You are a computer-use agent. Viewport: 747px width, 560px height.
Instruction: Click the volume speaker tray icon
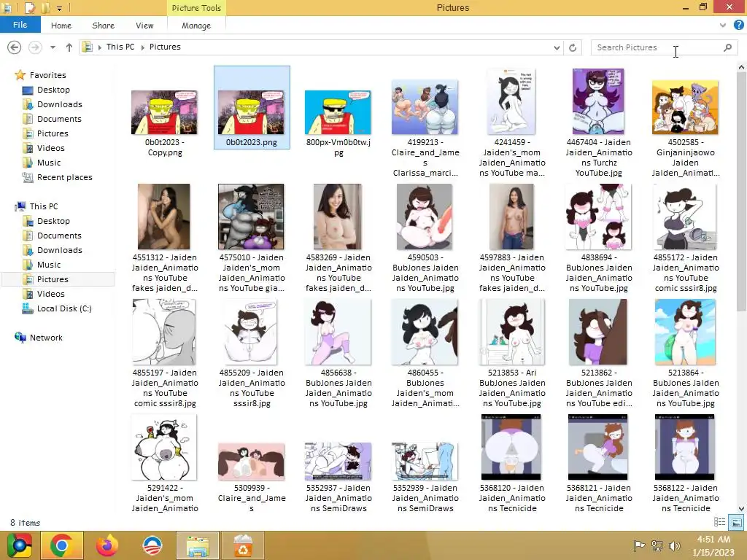pos(674,545)
